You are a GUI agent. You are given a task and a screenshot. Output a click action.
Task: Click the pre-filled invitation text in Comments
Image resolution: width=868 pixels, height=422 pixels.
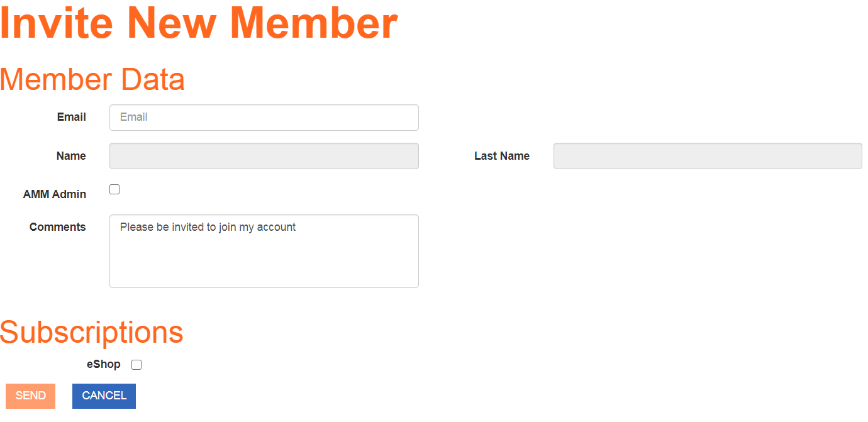pos(208,227)
